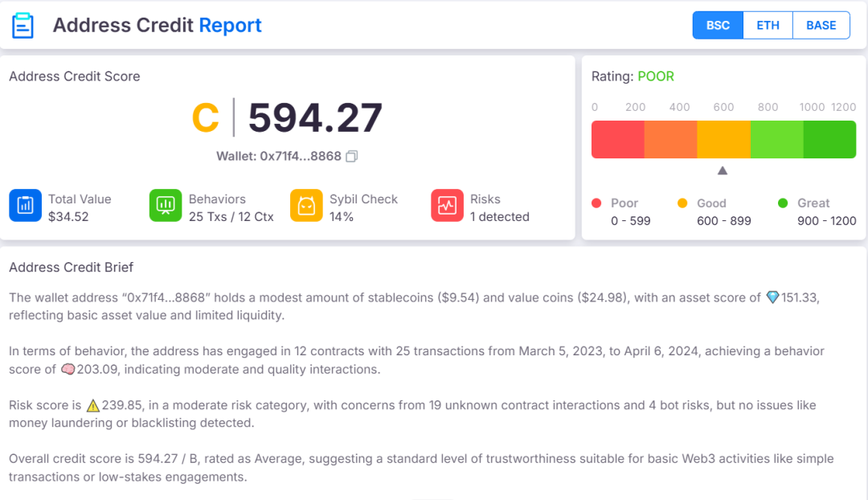Click the green Behaviors icon
868x500 pixels.
(166, 206)
